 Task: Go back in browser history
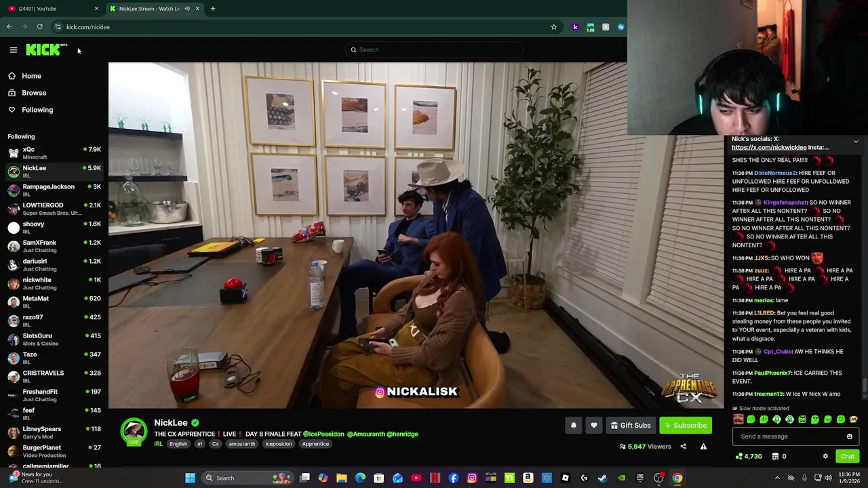(x=9, y=27)
